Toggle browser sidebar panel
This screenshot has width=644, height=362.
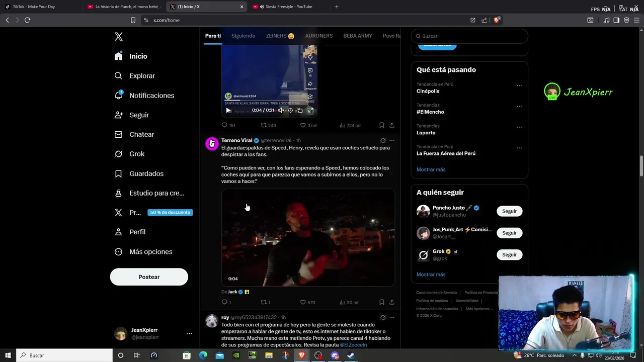616,20
